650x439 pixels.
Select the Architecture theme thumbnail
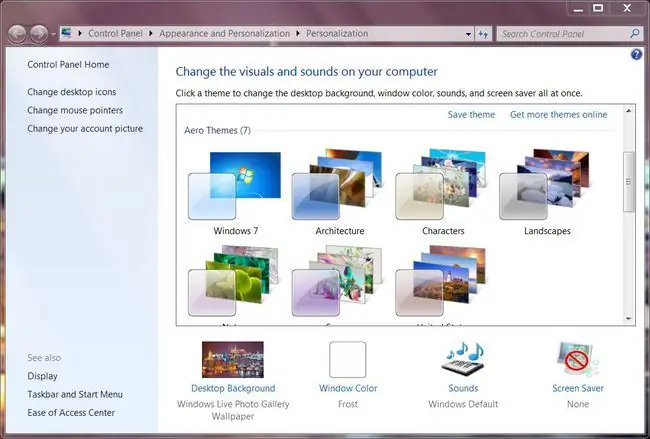tap(337, 184)
